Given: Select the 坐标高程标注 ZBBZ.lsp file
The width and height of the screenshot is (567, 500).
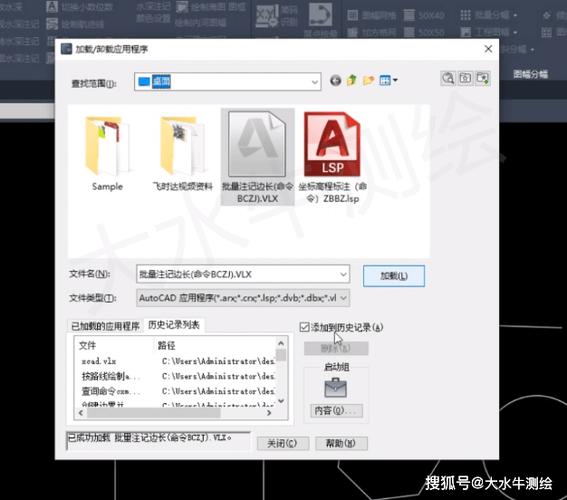Looking at the screenshot, I should [x=332, y=157].
